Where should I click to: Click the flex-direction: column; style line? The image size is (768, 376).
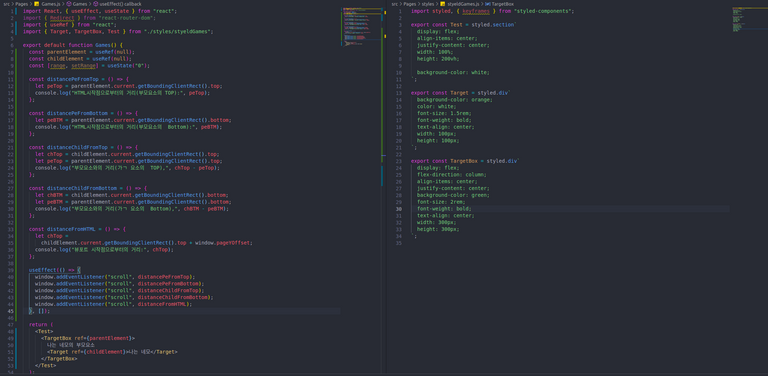click(x=452, y=174)
